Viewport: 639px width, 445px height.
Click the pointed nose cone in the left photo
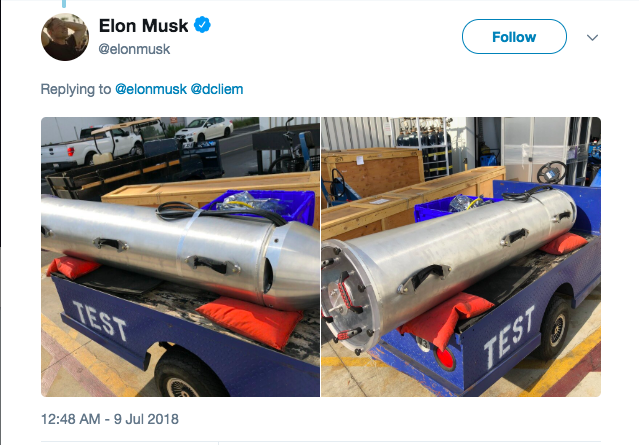(290, 264)
